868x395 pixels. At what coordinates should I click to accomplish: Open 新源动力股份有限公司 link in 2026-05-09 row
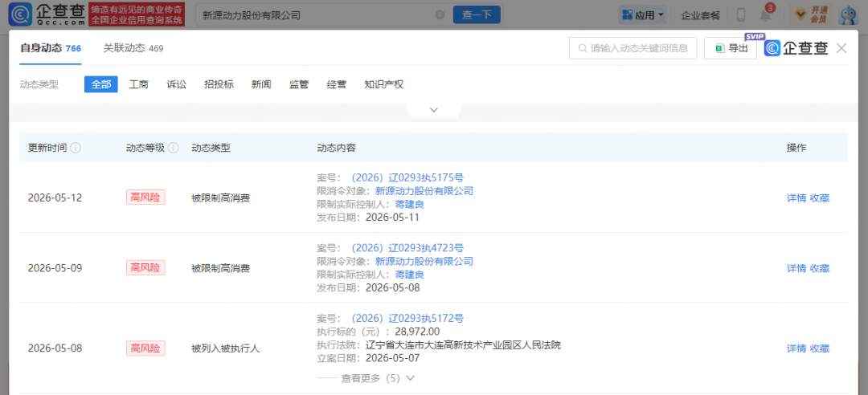(424, 261)
